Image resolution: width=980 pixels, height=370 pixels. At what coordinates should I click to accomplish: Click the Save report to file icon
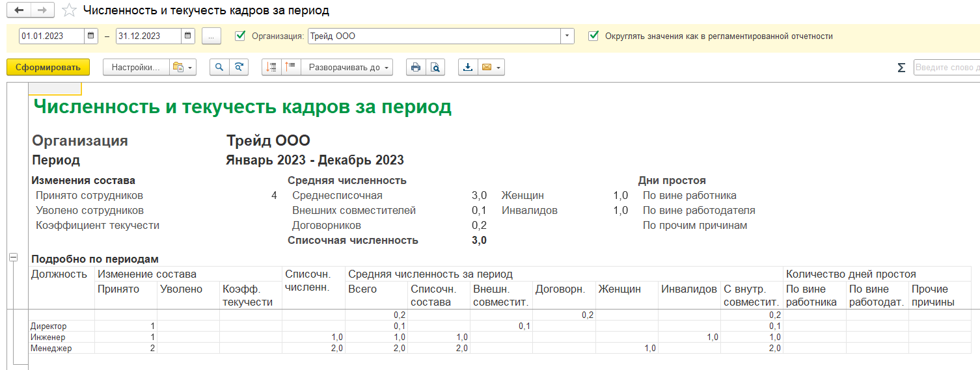(x=468, y=67)
